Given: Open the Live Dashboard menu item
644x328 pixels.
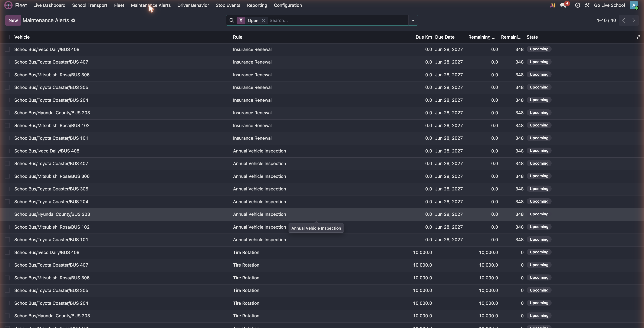Looking at the screenshot, I should [x=49, y=5].
